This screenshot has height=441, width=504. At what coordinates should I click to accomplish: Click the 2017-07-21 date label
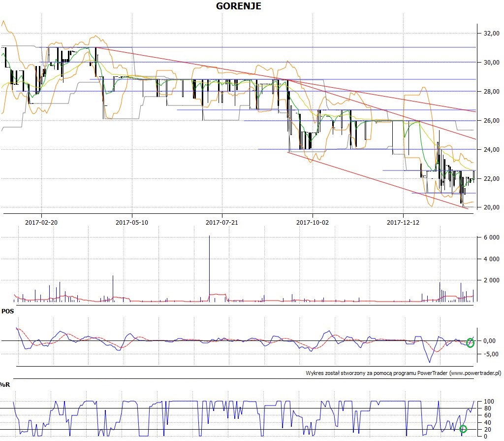coord(222,222)
